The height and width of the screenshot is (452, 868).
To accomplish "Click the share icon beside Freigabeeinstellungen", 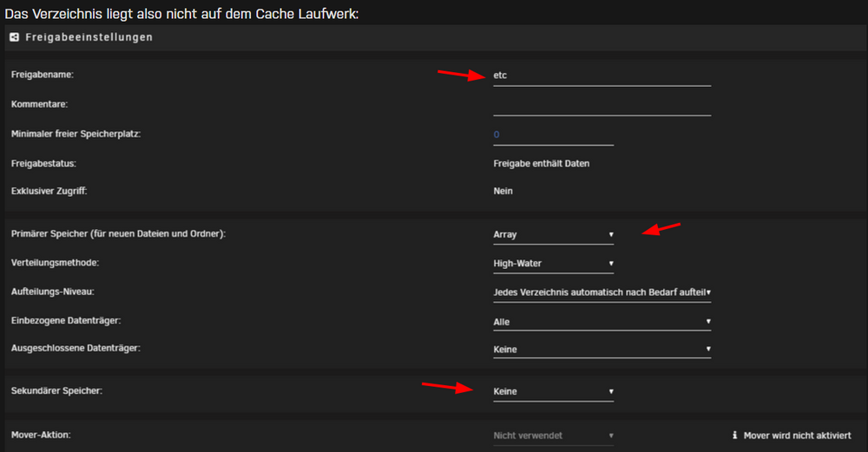I will (x=15, y=37).
